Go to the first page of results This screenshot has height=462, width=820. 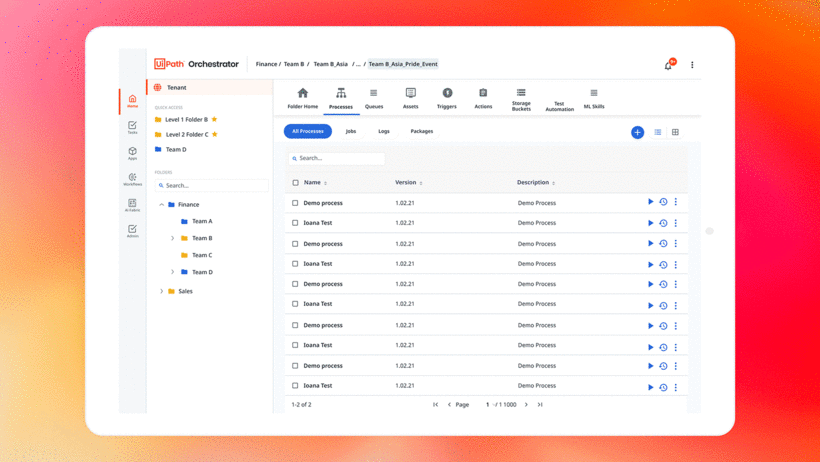tap(435, 404)
